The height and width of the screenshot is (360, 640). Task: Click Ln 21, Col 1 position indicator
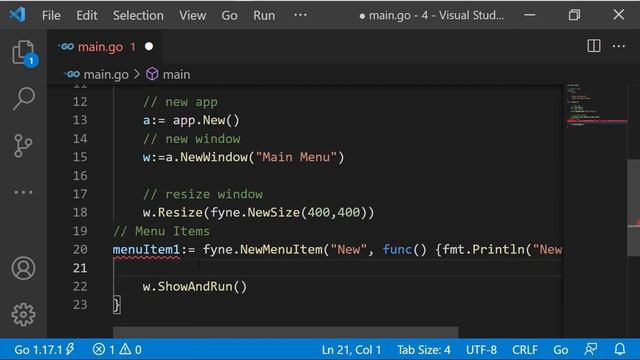tap(351, 350)
